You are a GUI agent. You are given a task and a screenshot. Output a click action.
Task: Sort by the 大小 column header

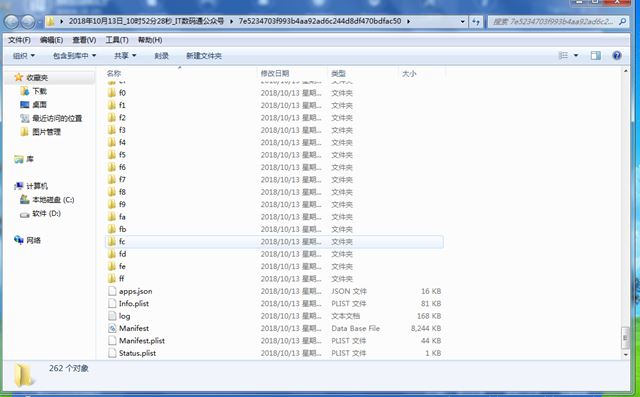tap(409, 73)
